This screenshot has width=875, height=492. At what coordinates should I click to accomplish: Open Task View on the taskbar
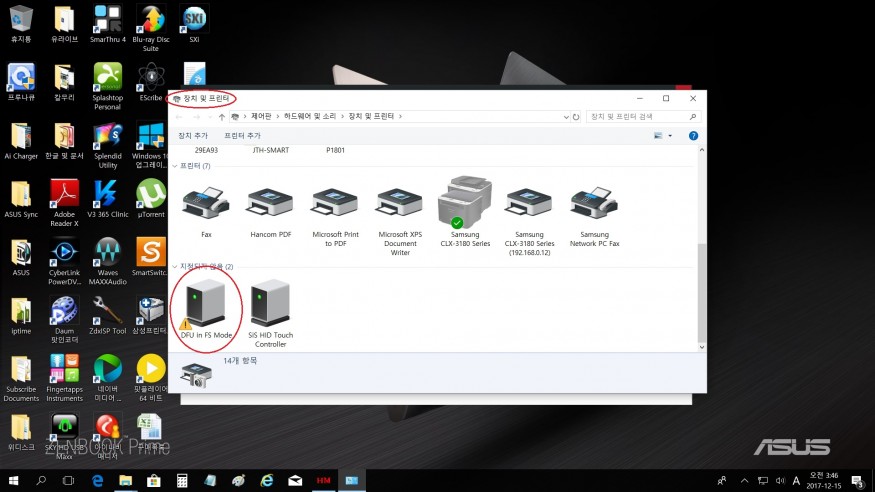(x=68, y=480)
